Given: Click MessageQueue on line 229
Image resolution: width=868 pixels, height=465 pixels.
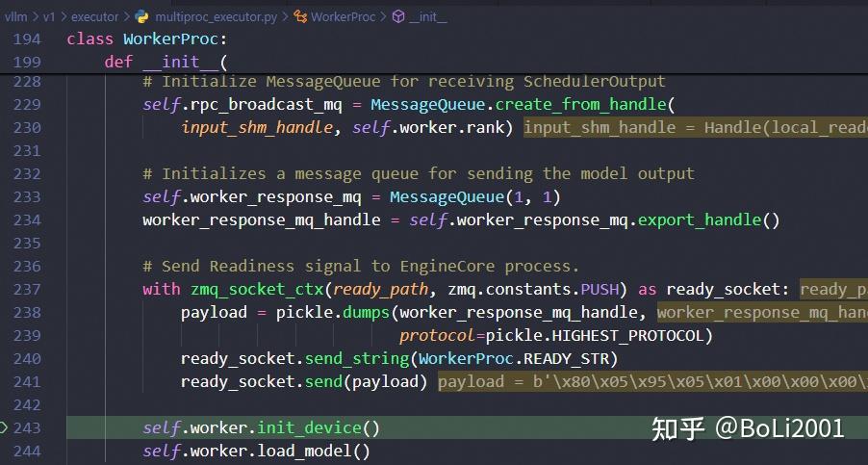Looking at the screenshot, I should click(x=428, y=105).
